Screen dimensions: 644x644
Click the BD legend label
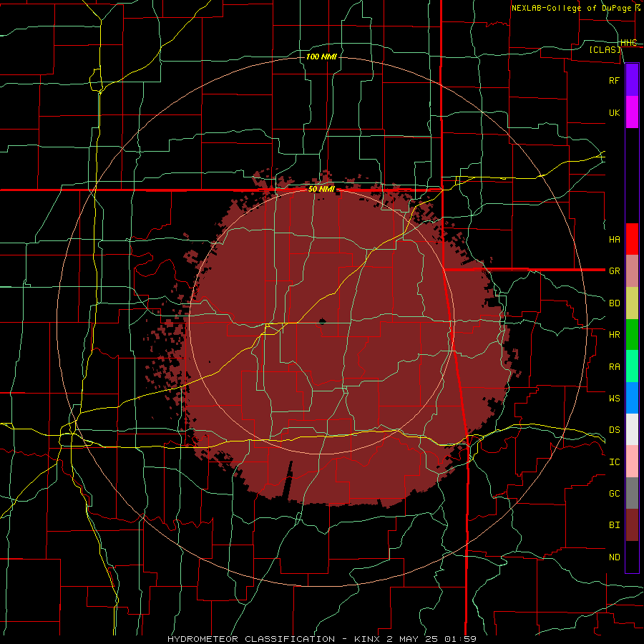[615, 303]
